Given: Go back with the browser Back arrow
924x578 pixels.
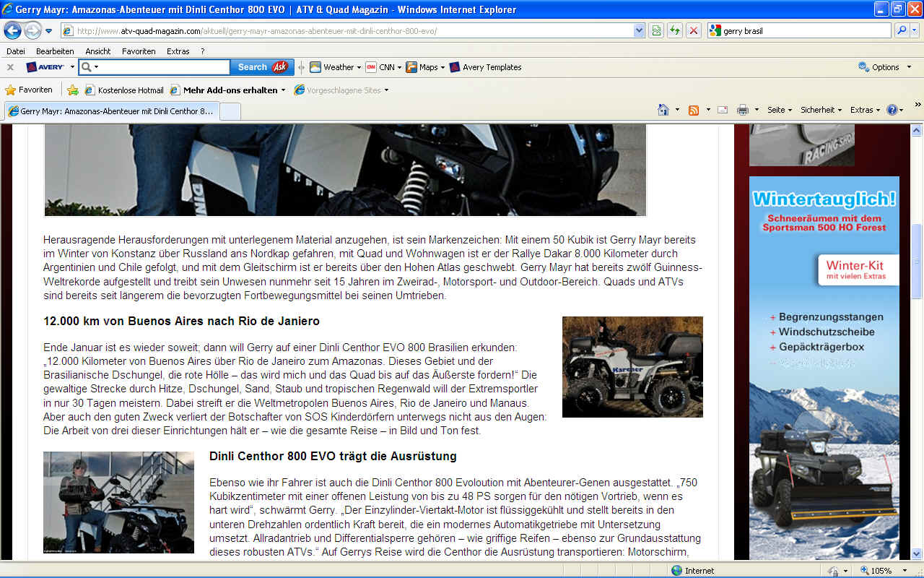Looking at the screenshot, I should click(13, 31).
